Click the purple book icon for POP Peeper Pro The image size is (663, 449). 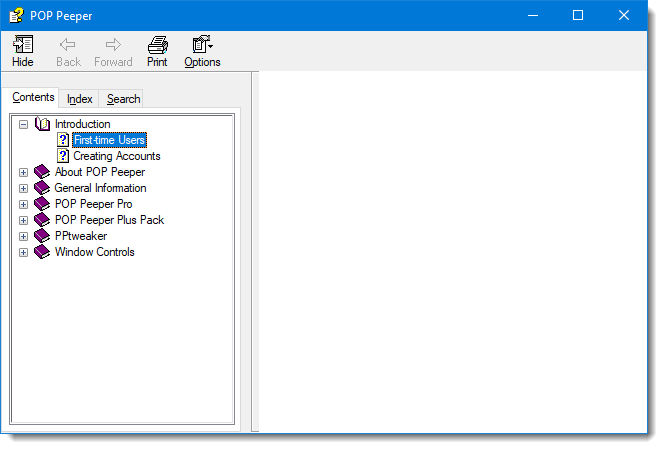[x=42, y=204]
